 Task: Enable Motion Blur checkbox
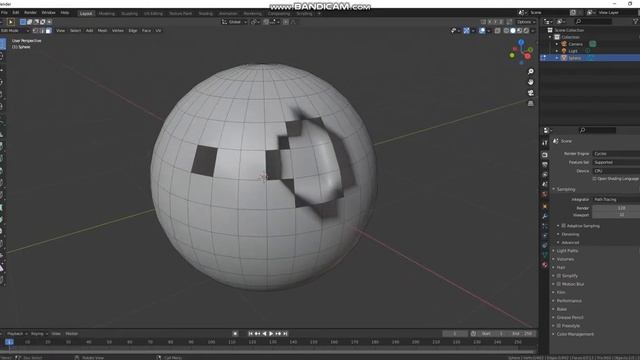click(559, 284)
